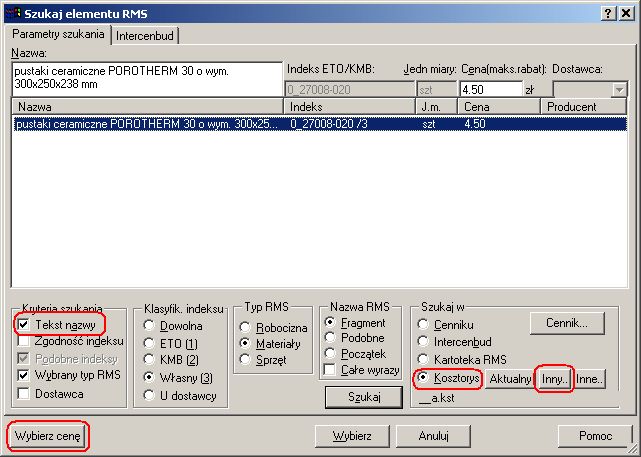Click in the Cena price input field
Viewport: 641px width, 457px height.
click(x=490, y=89)
